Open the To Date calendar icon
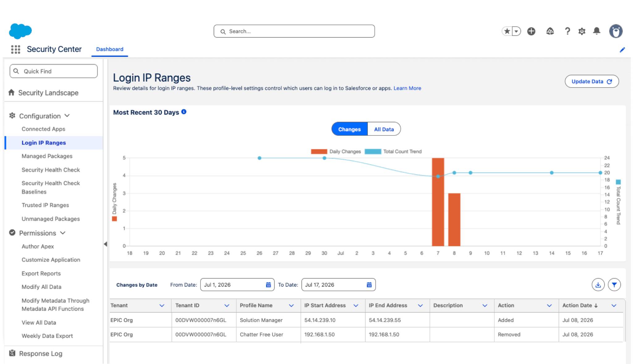The width and height of the screenshot is (633, 364). click(x=369, y=285)
